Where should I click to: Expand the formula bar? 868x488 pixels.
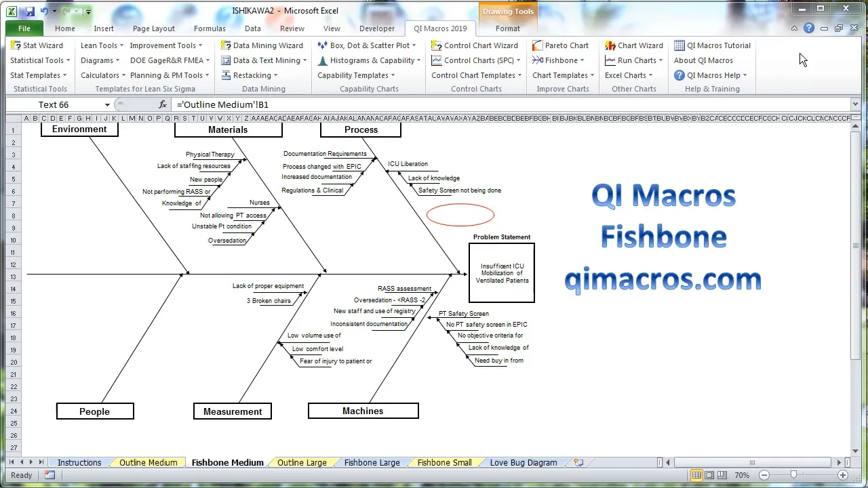(856, 104)
